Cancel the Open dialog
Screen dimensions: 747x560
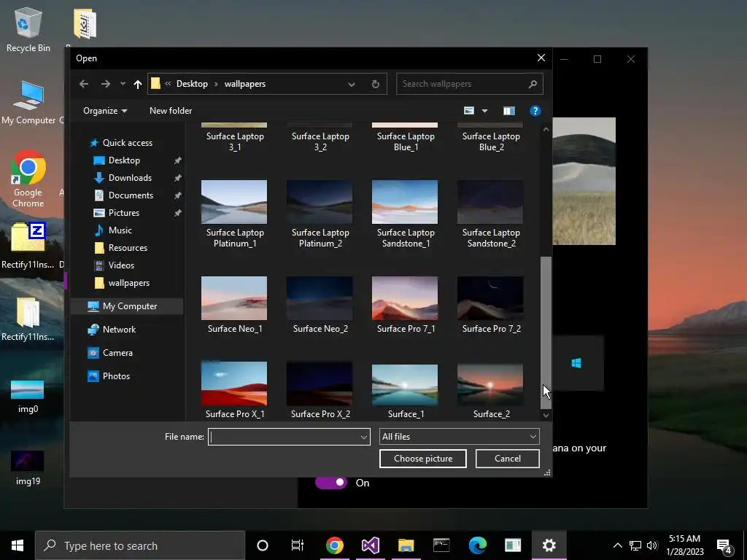click(x=508, y=459)
